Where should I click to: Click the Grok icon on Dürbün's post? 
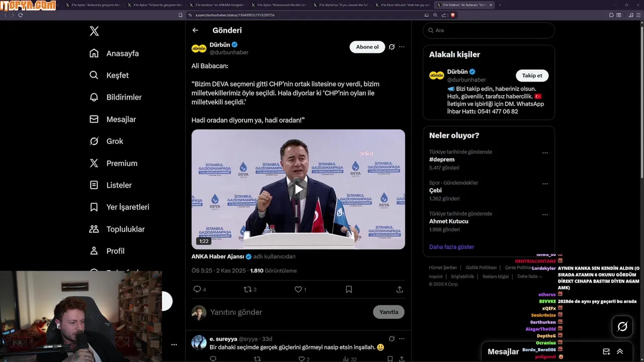(x=391, y=47)
